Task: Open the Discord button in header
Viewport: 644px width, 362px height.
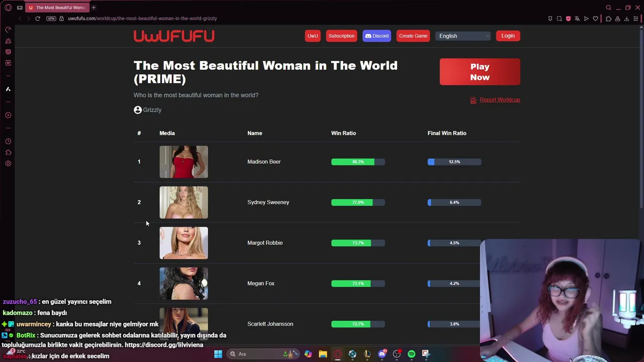Action: 376,36
